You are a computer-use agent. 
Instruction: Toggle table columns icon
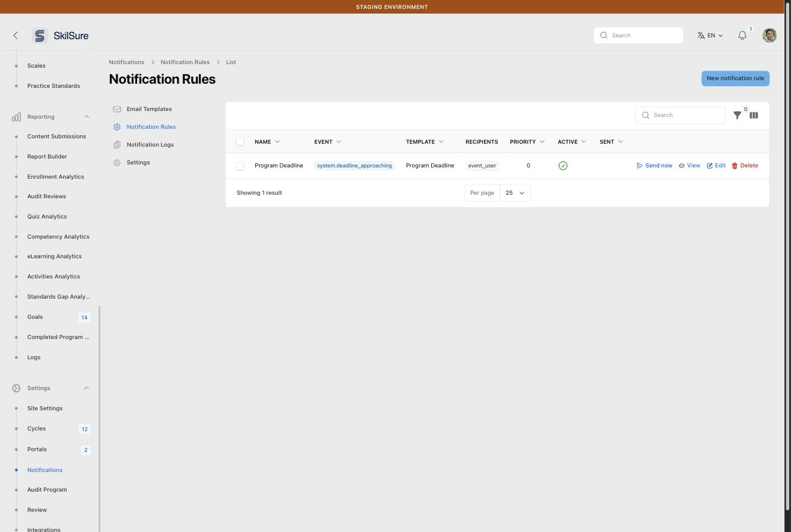tap(754, 115)
